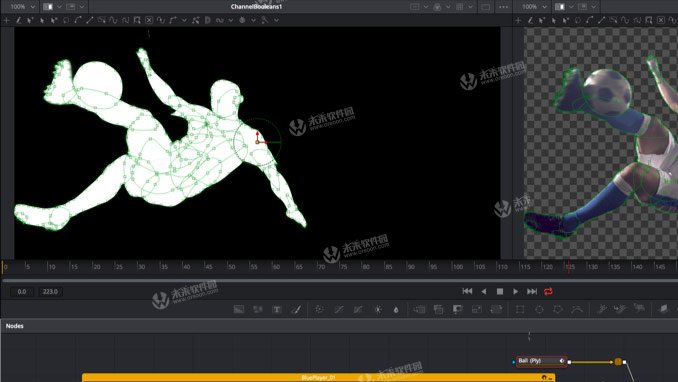The image size is (678, 382).
Task: Play the composition forward
Action: click(x=515, y=291)
